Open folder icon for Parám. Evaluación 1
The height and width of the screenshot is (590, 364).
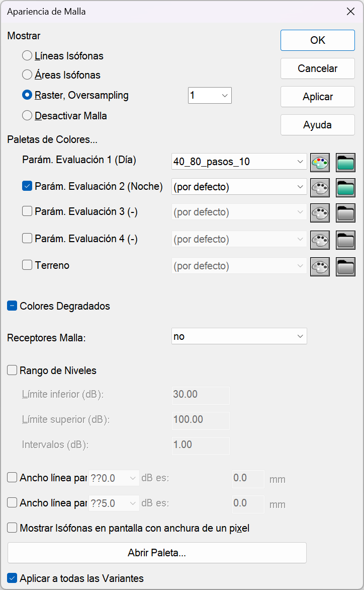pyautogui.click(x=345, y=163)
